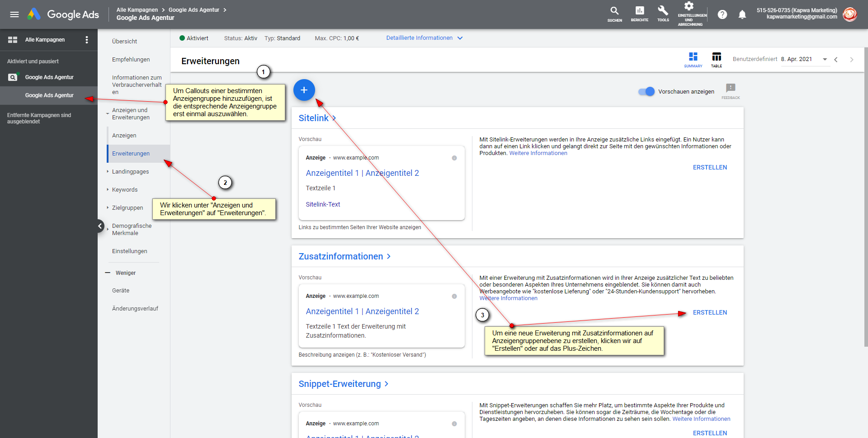
Task: Click Aktiviert und pausiert filter text
Action: (33, 61)
